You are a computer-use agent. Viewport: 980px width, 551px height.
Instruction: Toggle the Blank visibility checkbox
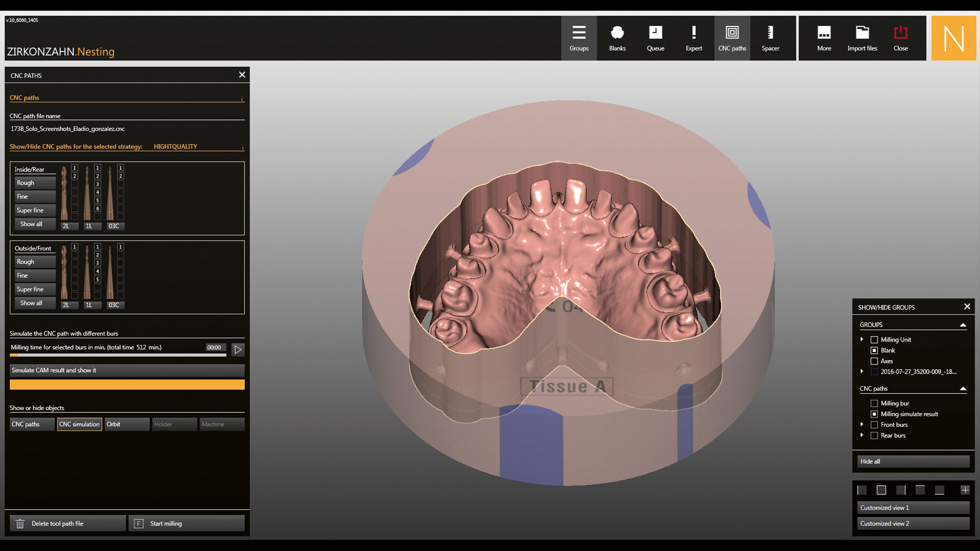click(874, 350)
